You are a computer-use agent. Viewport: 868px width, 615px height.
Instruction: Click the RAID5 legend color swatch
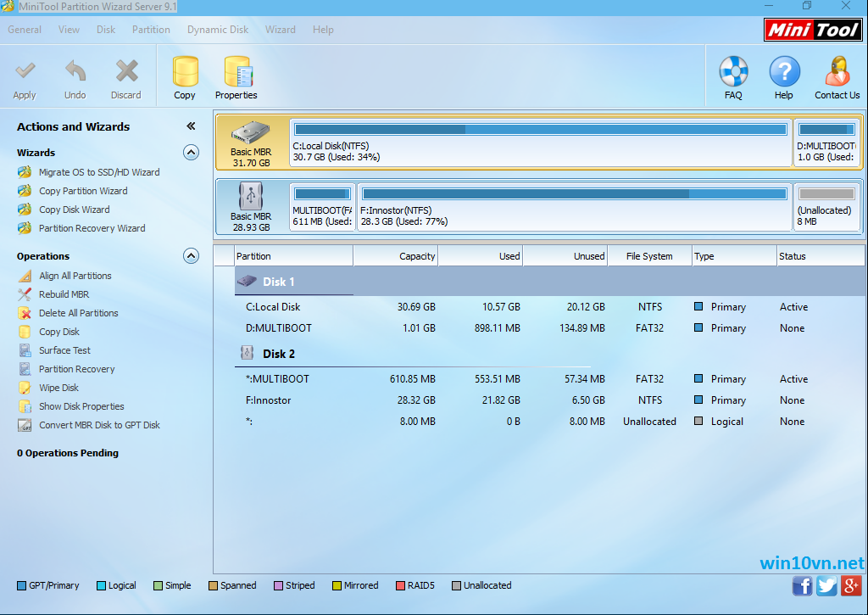400,585
